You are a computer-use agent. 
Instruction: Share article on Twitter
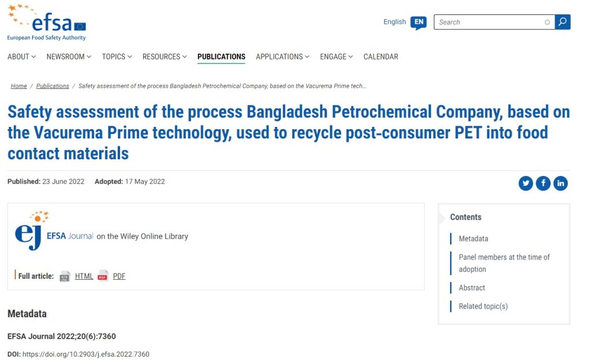525,183
